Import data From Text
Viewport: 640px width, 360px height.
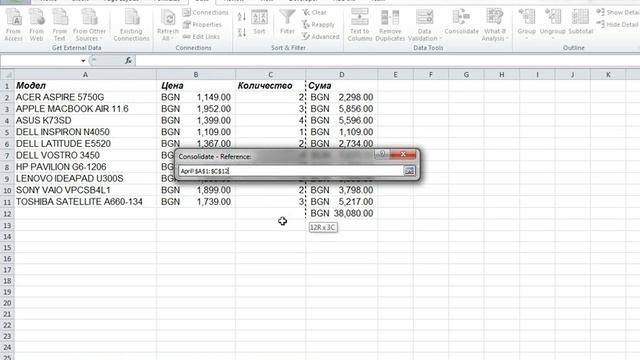[x=60, y=25]
